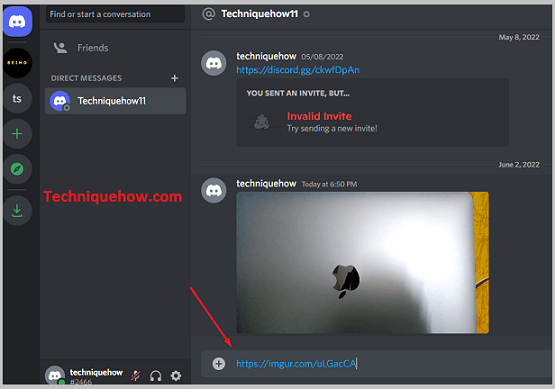This screenshot has height=389, width=555.
Task: Click the Invalid Invite text
Action: pyautogui.click(x=319, y=116)
